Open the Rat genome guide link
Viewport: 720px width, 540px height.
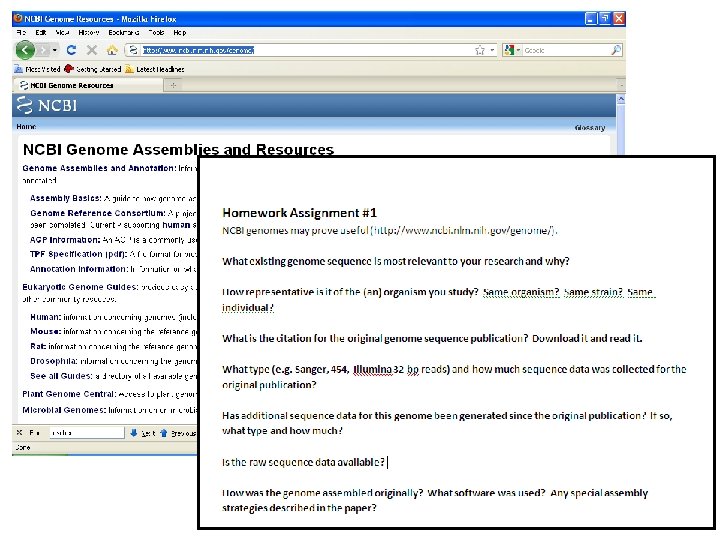click(x=38, y=346)
